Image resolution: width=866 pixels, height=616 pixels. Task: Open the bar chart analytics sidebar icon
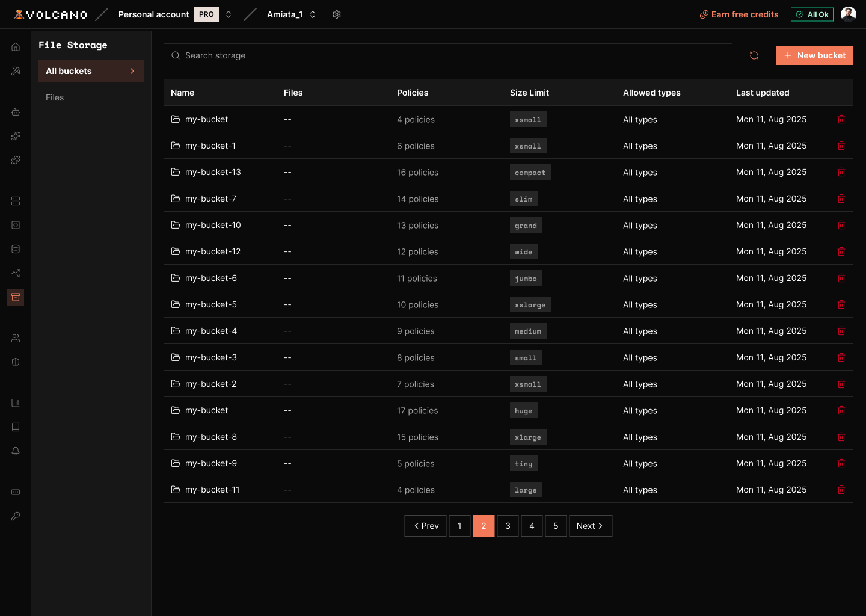[16, 403]
